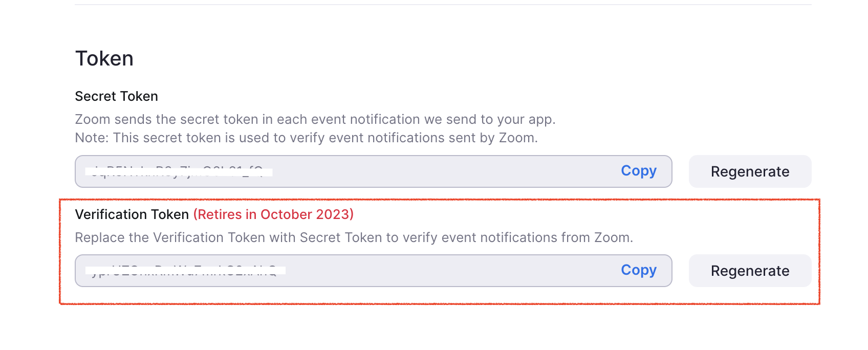The width and height of the screenshot is (868, 350).
Task: Click the 'Note: This secret token' line
Action: (306, 138)
